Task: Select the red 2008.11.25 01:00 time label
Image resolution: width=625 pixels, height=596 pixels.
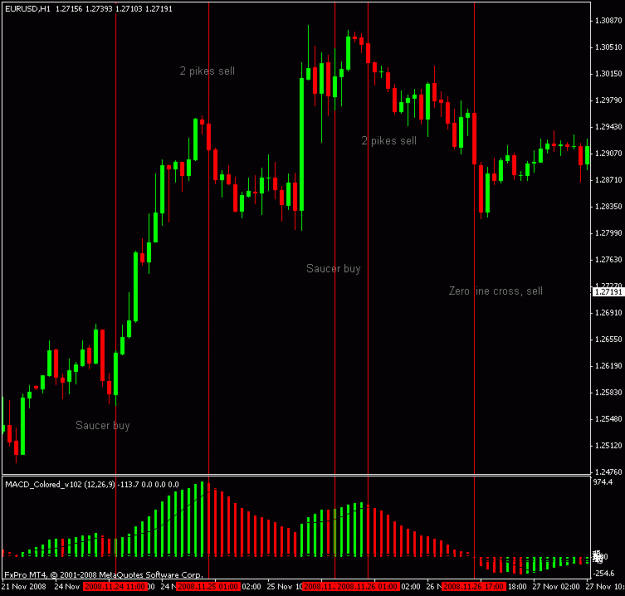Action: point(208,587)
